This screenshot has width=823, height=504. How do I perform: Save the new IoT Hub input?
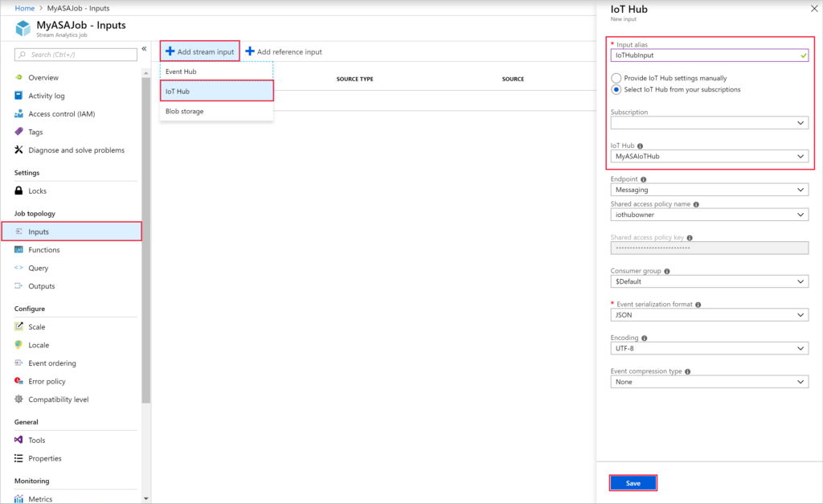click(x=633, y=483)
